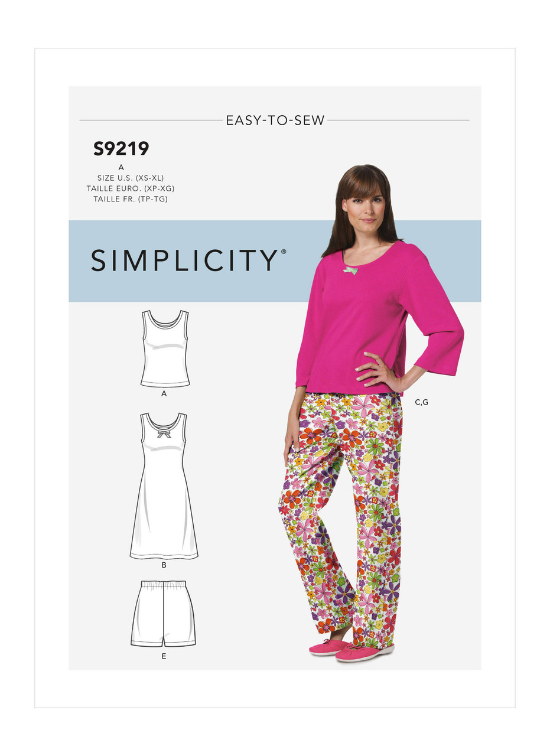The height and width of the screenshot is (756, 550).
Task: Click the tank top illustration labeled A
Action: 164,348
